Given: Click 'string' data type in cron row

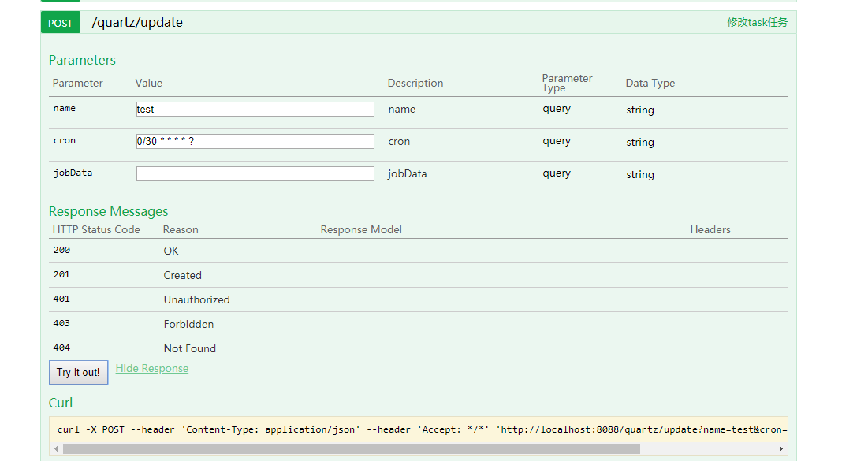Looking at the screenshot, I should (640, 142).
